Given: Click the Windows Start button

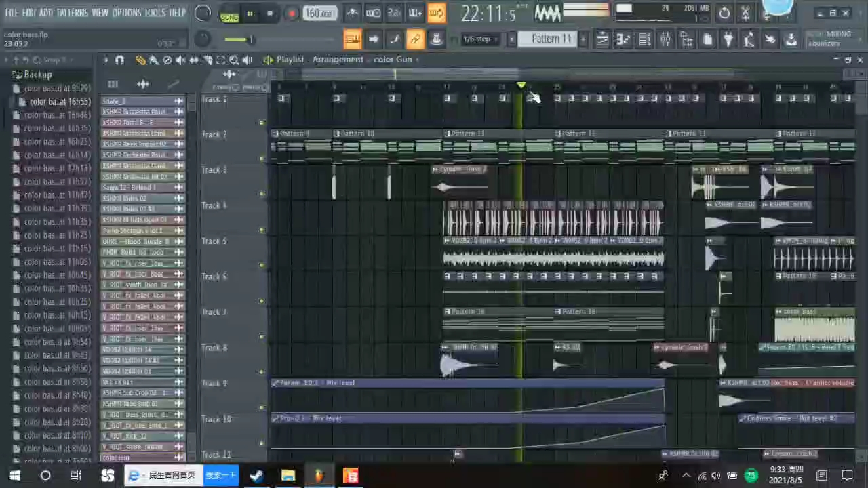Looking at the screenshot, I should click(x=14, y=475).
